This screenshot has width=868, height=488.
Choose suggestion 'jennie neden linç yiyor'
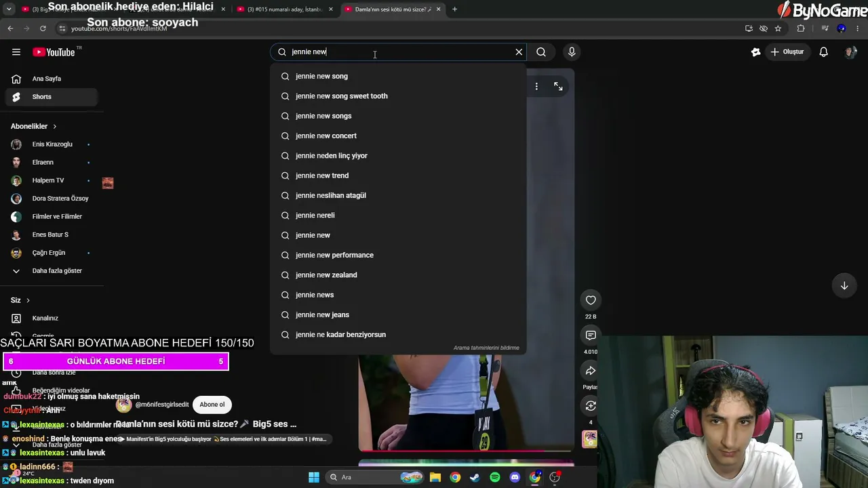(398, 156)
